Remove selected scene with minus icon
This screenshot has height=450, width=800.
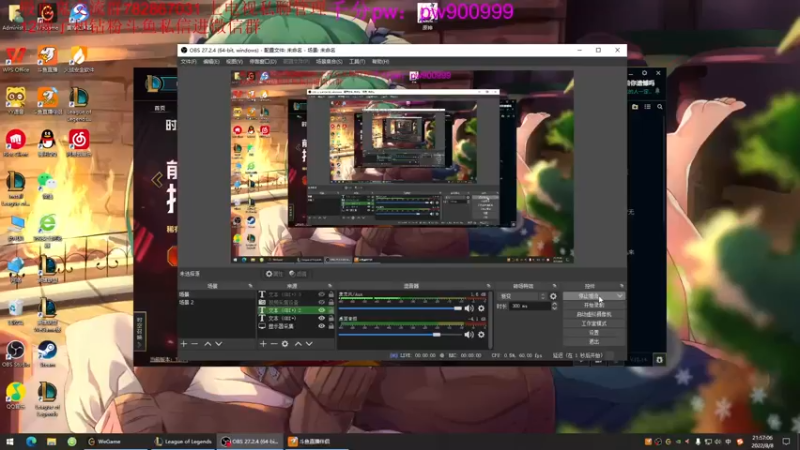tap(194, 344)
